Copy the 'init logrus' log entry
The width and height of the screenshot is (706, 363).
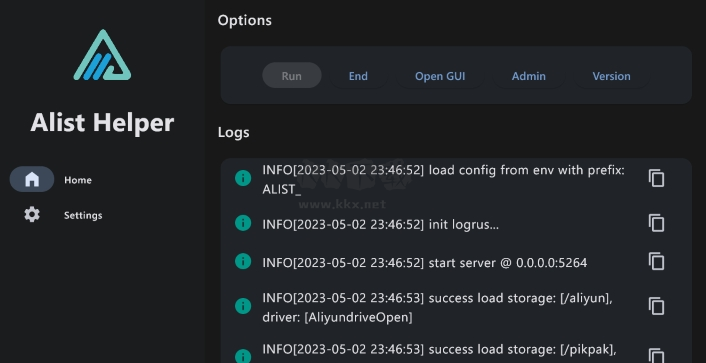tap(656, 223)
